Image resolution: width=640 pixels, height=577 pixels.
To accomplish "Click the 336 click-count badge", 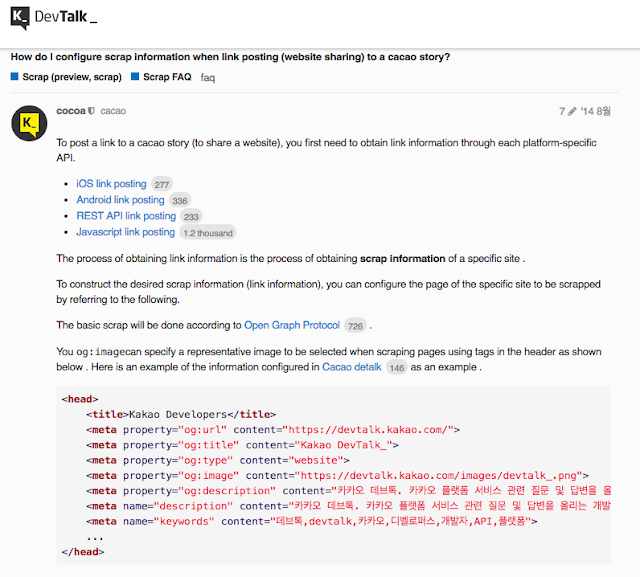I will pos(180,200).
